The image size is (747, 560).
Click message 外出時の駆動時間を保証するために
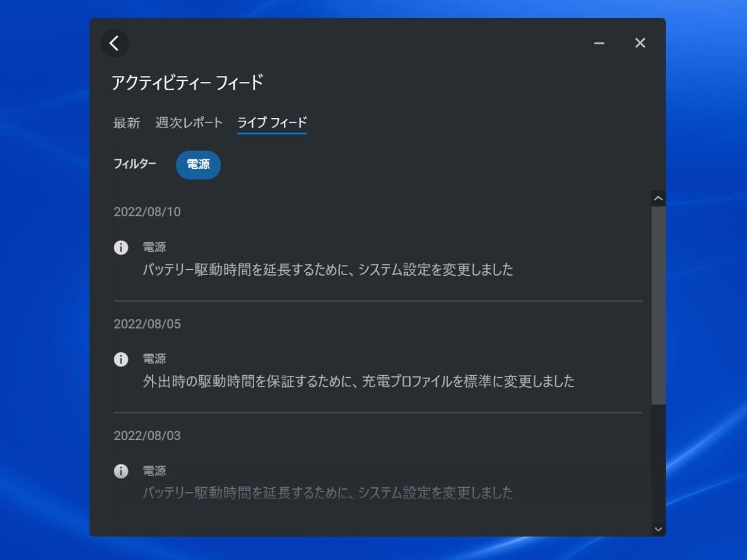(x=359, y=381)
